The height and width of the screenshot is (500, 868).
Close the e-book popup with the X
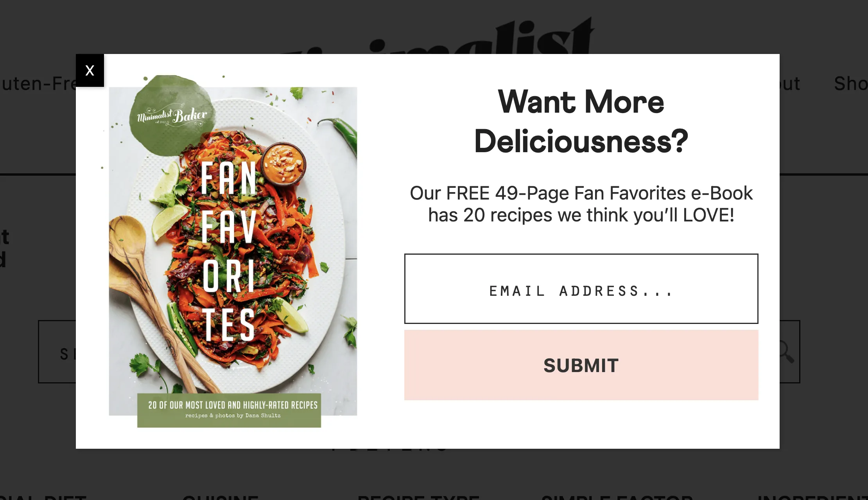click(90, 70)
